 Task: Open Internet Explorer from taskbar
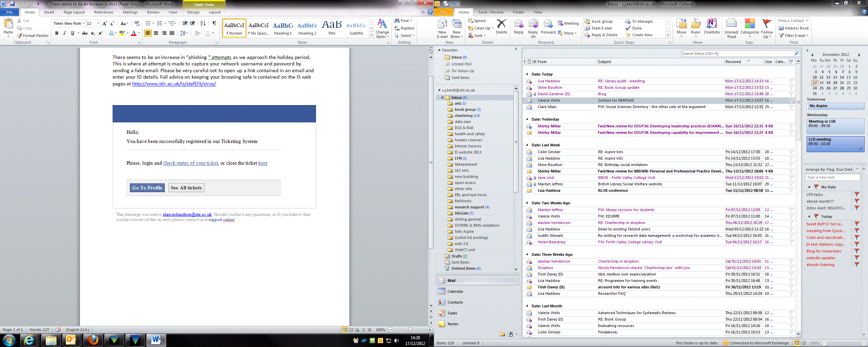29,340
